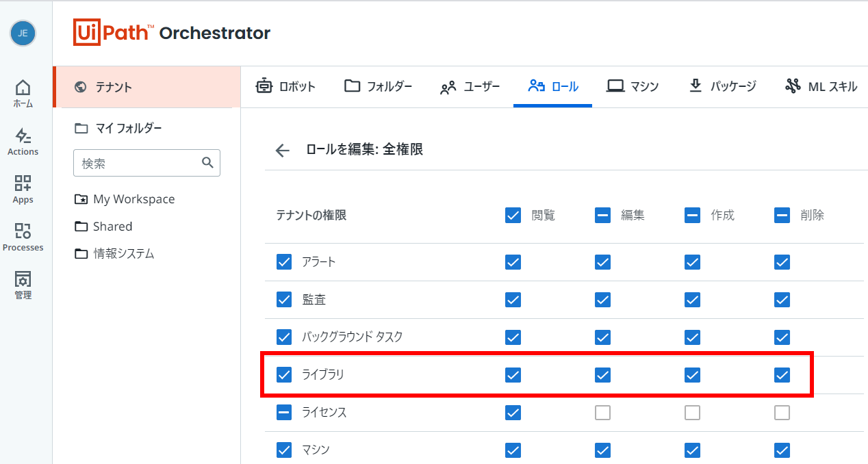Toggle the ライブラリ row checkbox
Viewport: 868px width, 464px height.
[x=284, y=375]
